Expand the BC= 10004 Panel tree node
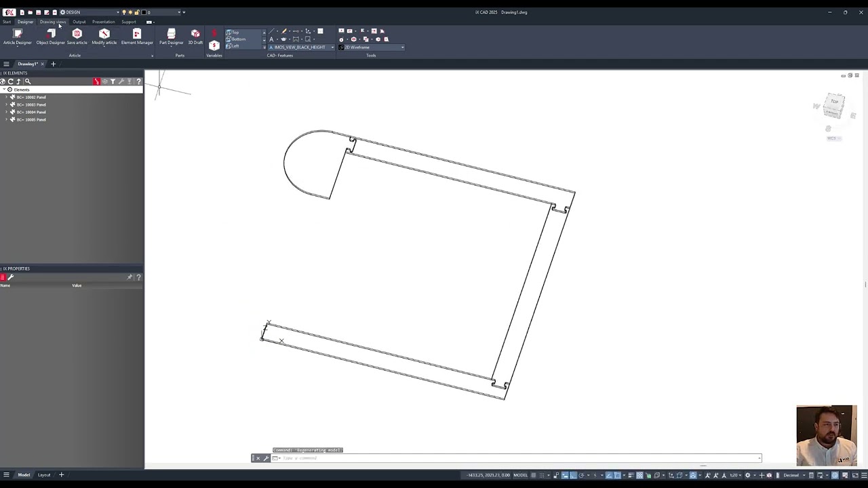 tap(6, 112)
